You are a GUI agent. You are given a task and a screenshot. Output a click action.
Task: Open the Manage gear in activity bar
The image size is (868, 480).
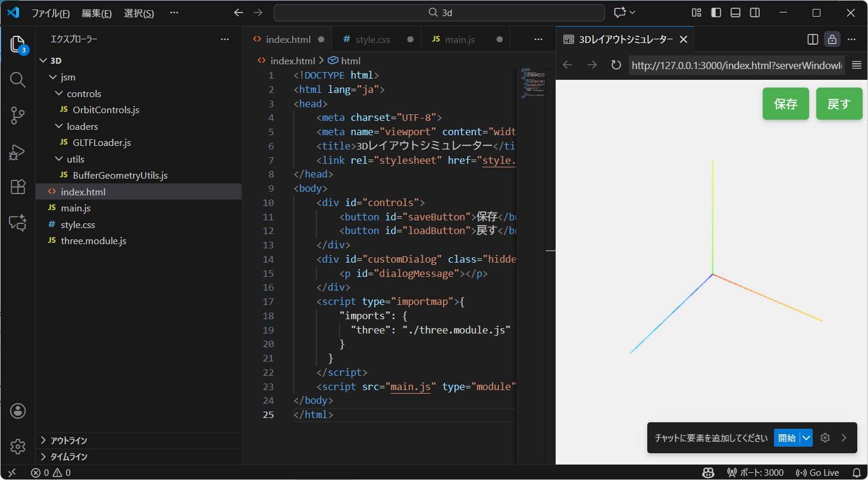18,446
